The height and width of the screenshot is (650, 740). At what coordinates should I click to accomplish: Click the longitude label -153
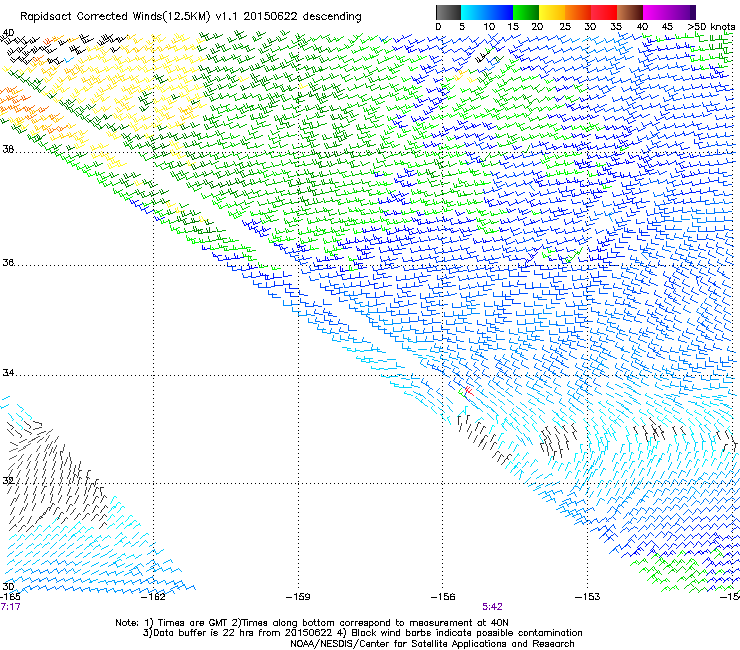[588, 597]
